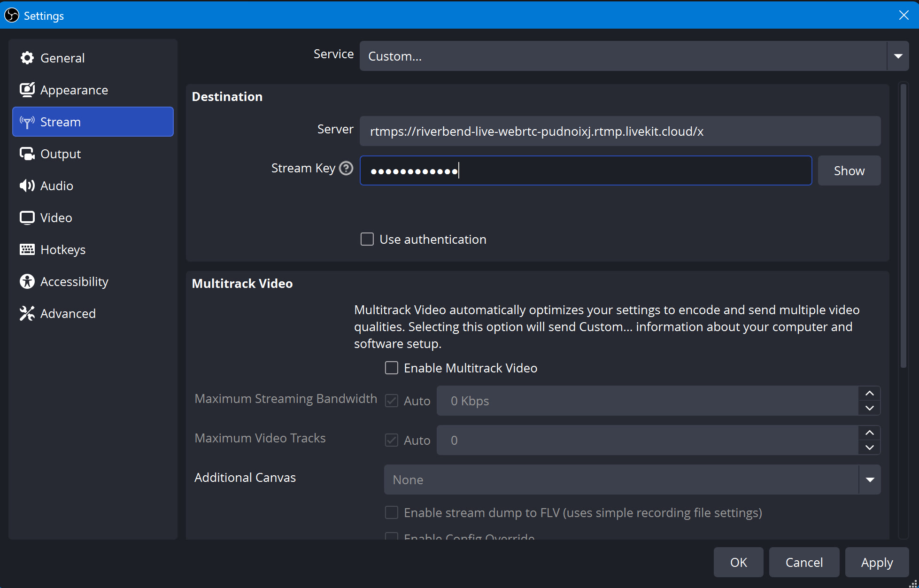Viewport: 919px width, 588px height.
Task: Enable the Use authentication checkbox
Action: coord(367,239)
